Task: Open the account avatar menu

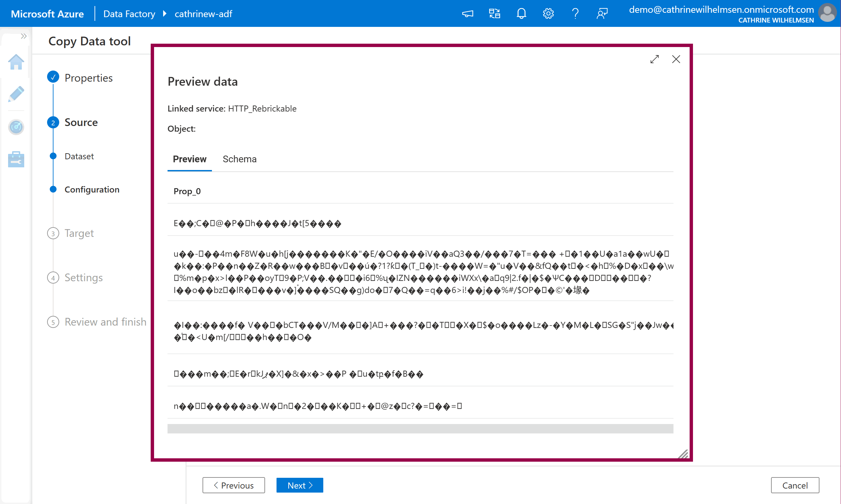Action: (x=828, y=13)
